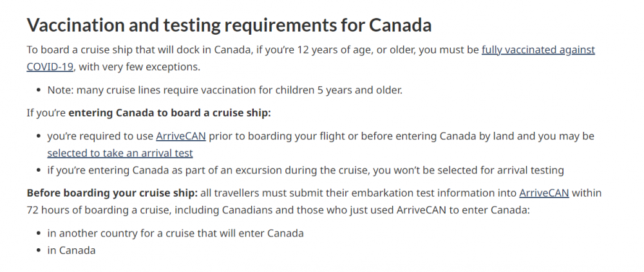Open the 'fully vaccinated against' link
Screen dimensions: 644x272
pyautogui.click(x=538, y=50)
